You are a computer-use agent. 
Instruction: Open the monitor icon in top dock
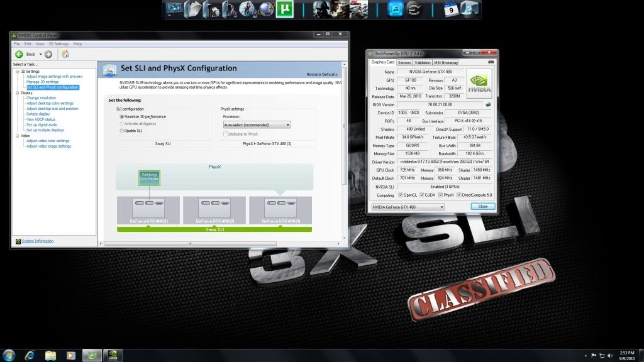(174, 9)
